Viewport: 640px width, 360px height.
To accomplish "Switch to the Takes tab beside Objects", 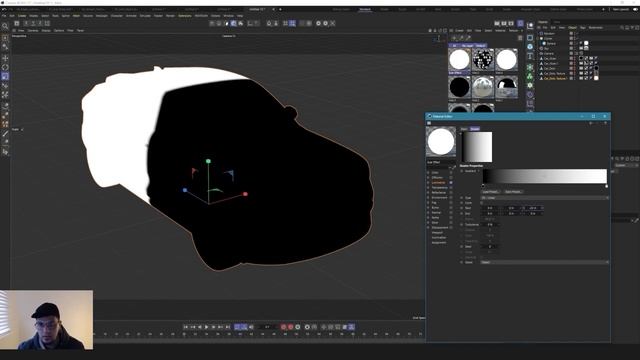I will pos(557,22).
